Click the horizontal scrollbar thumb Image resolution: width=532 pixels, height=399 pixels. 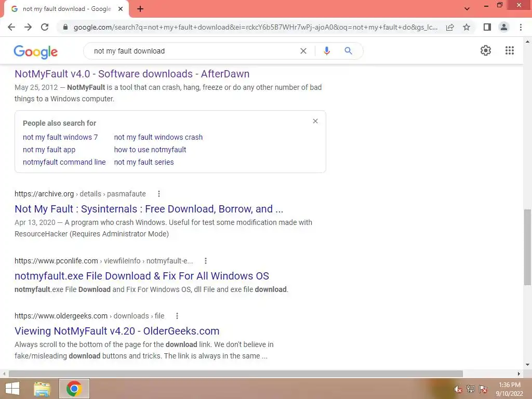pos(236,374)
